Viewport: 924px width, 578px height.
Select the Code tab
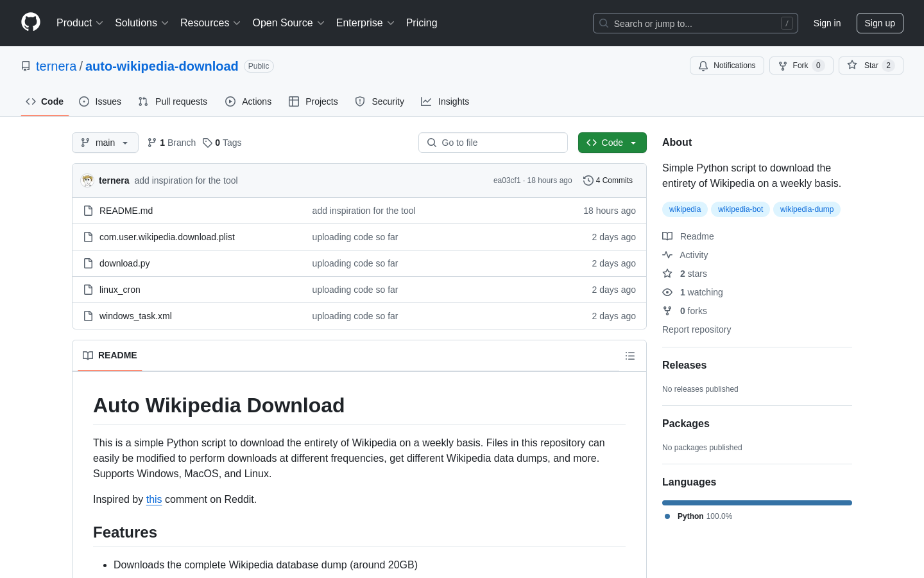pyautogui.click(x=45, y=101)
